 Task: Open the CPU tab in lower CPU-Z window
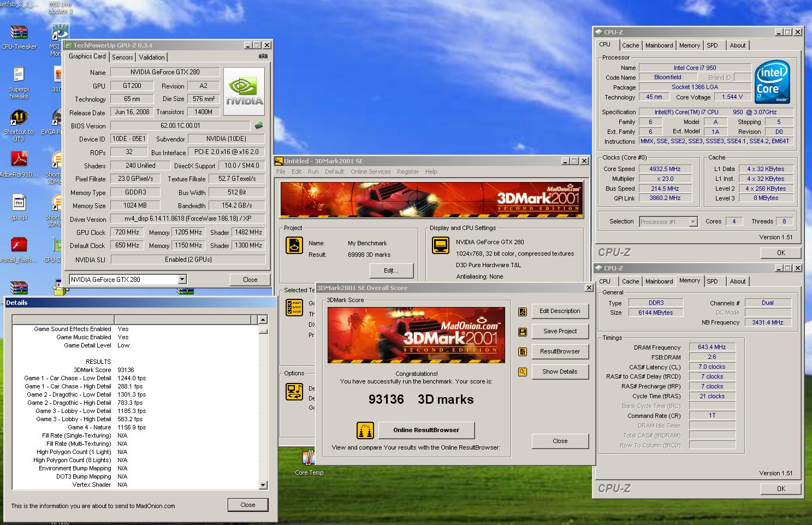(605, 282)
